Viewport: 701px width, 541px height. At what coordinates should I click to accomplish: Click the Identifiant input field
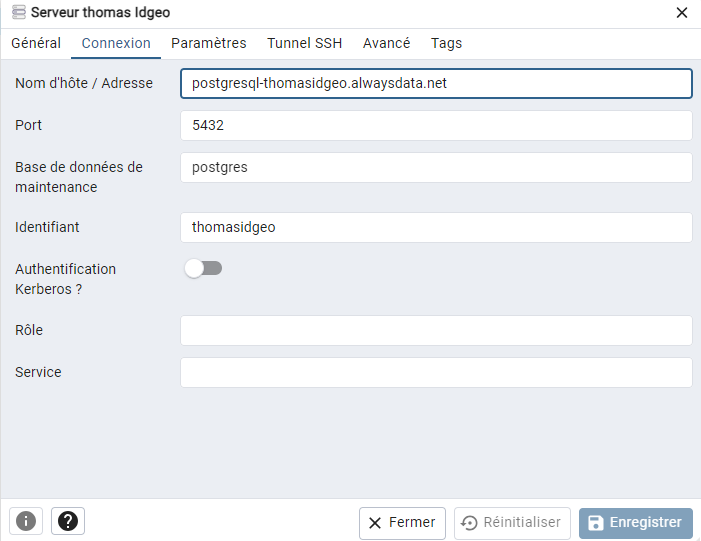436,227
